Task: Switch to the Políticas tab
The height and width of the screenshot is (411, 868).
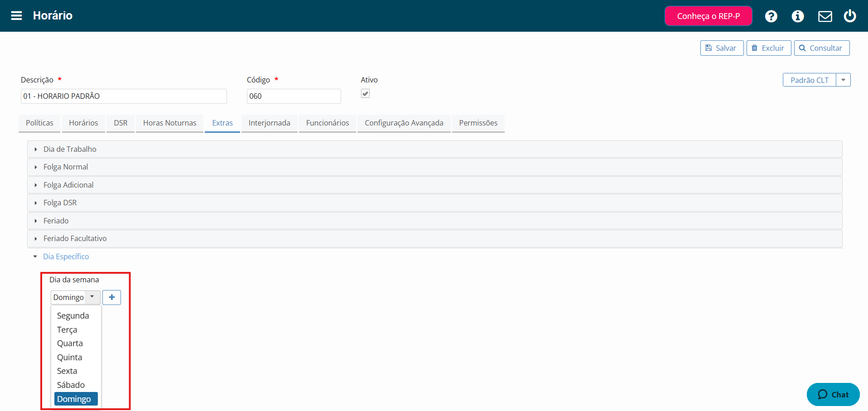Action: click(39, 123)
